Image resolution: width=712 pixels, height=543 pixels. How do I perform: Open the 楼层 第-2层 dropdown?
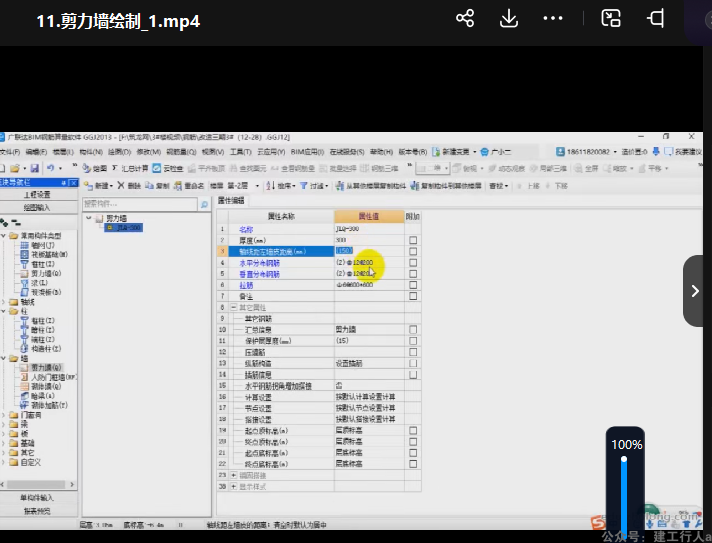[x=257, y=186]
